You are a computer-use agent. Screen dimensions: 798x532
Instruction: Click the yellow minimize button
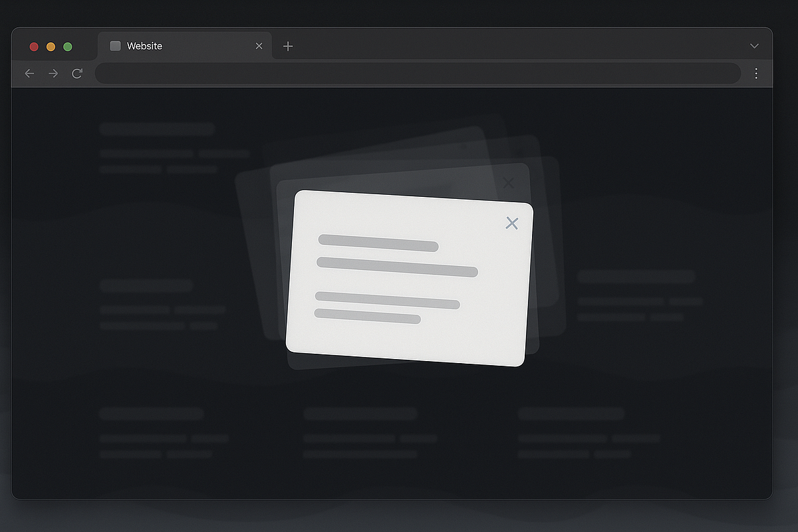tap(51, 47)
